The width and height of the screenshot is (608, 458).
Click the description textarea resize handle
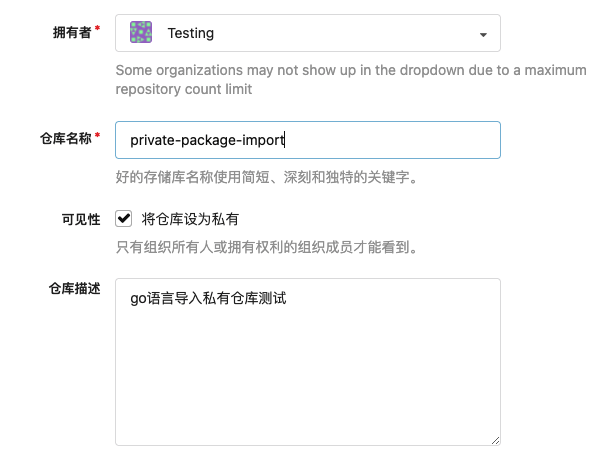[x=494, y=438]
